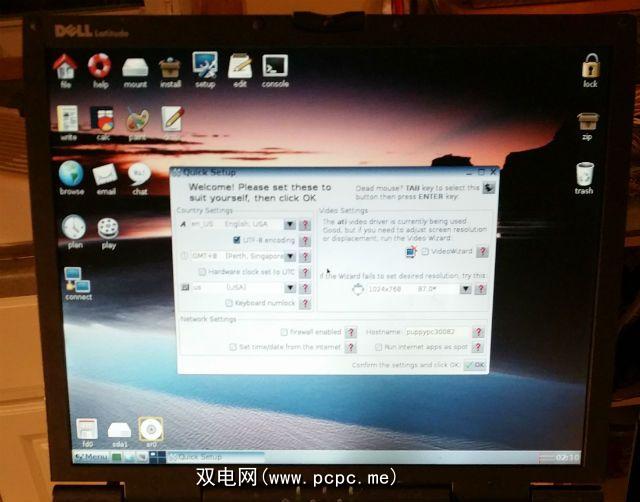Select Quick Setup task in taskbar
Image resolution: width=640 pixels, height=502 pixels.
216,457
